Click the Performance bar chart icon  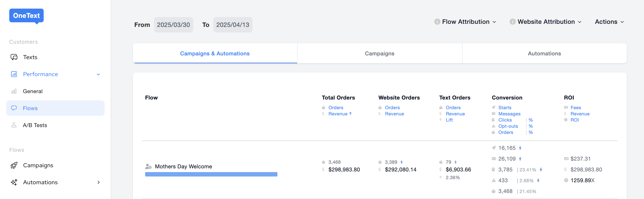click(x=14, y=74)
